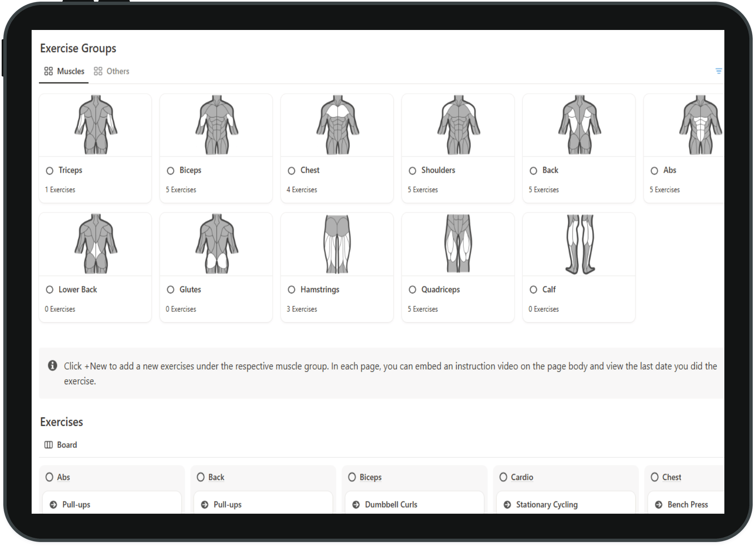Click the Exercises section heading

pos(62,422)
